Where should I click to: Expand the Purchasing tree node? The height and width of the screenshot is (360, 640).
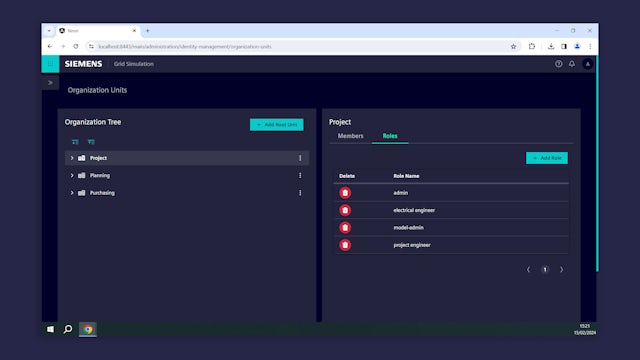click(72, 193)
